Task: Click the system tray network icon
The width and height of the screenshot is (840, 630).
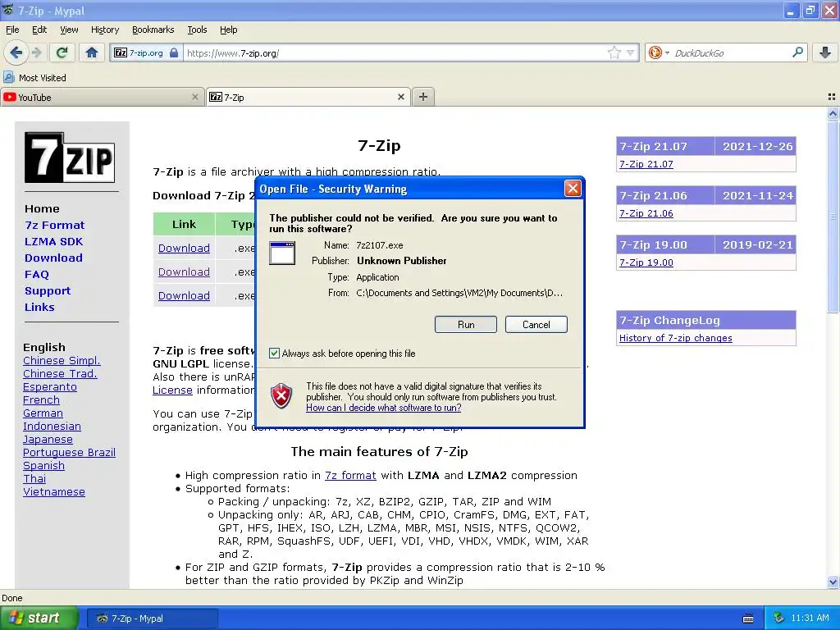Action: point(778,619)
